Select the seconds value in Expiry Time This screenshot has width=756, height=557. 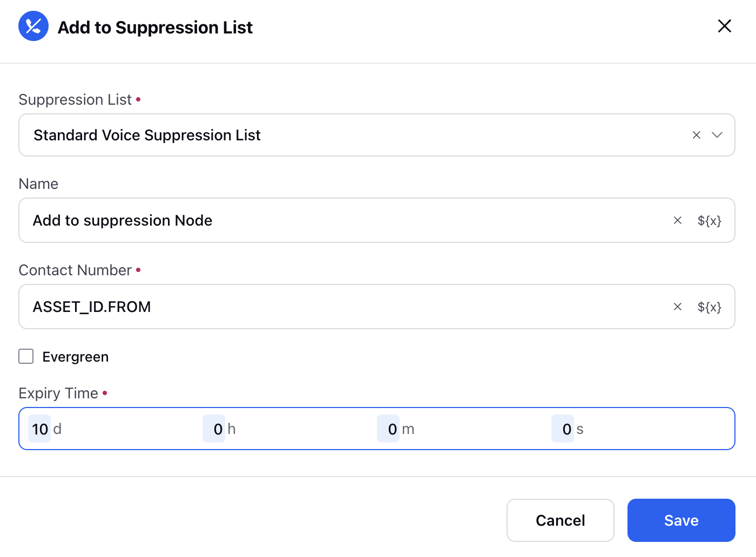click(563, 429)
